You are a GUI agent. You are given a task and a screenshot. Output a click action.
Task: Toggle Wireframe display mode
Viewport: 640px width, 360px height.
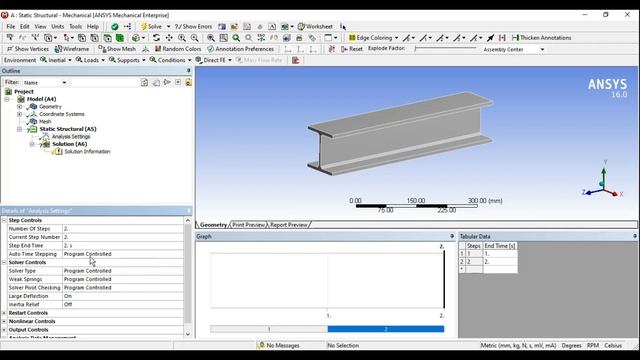click(72, 49)
